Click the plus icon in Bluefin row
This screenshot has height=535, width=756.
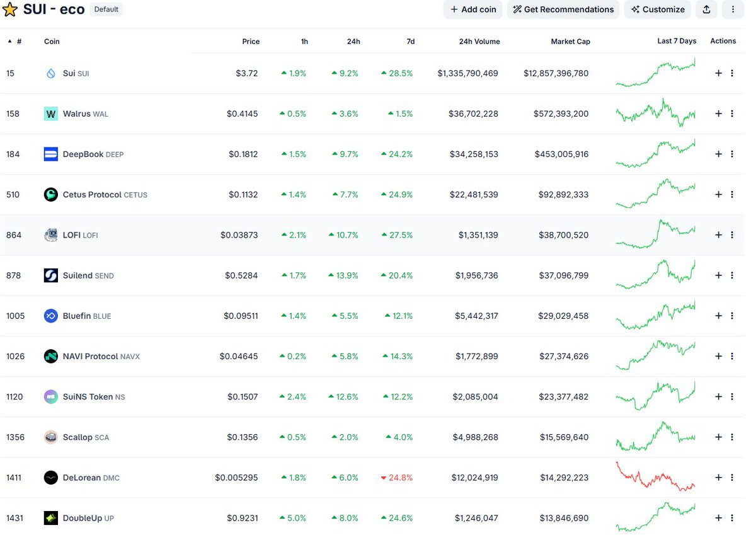click(x=718, y=316)
